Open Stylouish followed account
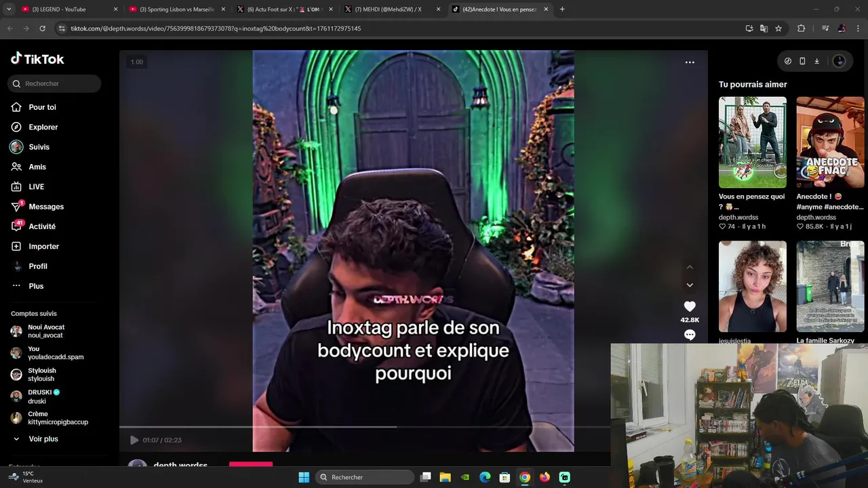This screenshot has height=488, width=868. point(42,375)
